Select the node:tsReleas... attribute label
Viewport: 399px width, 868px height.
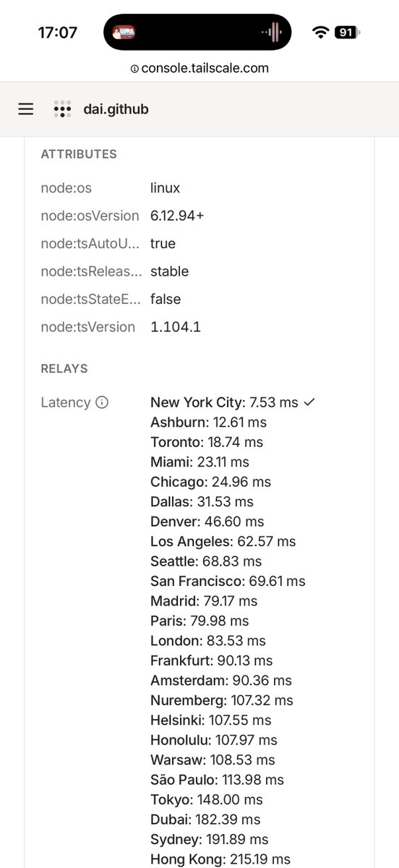point(91,271)
